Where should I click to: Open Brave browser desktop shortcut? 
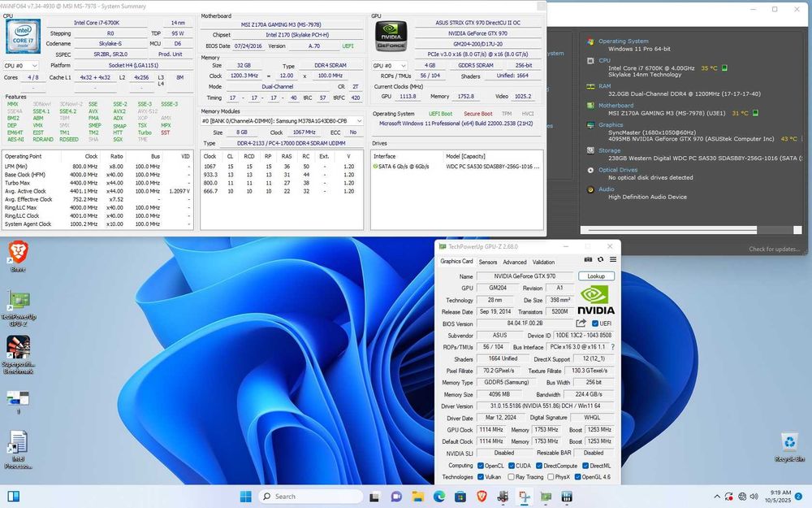(18, 251)
